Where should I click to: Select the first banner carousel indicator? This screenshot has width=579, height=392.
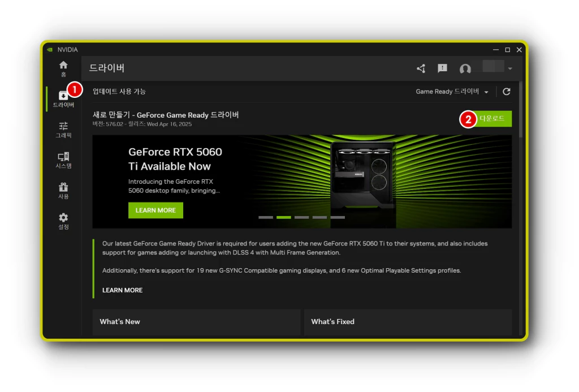[x=266, y=218]
